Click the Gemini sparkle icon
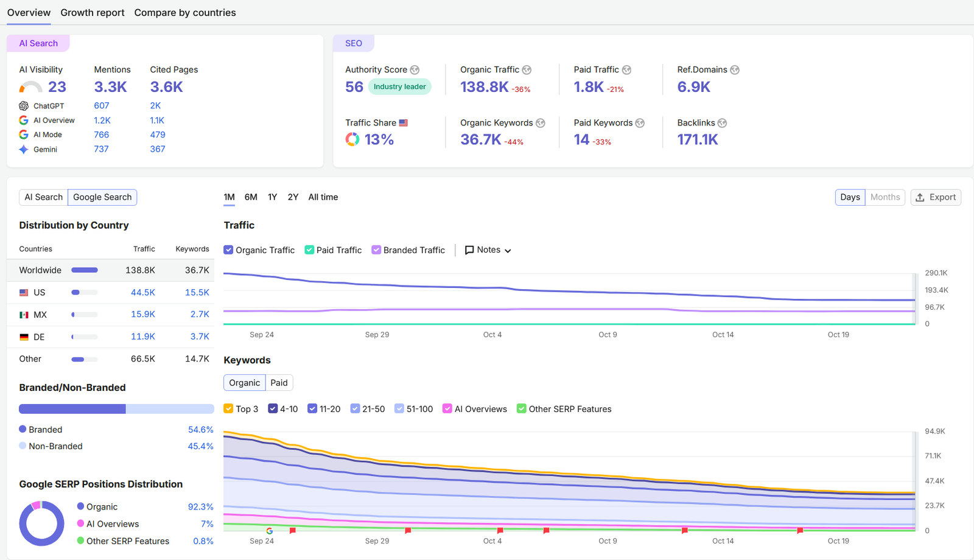974x560 pixels. pyautogui.click(x=24, y=149)
